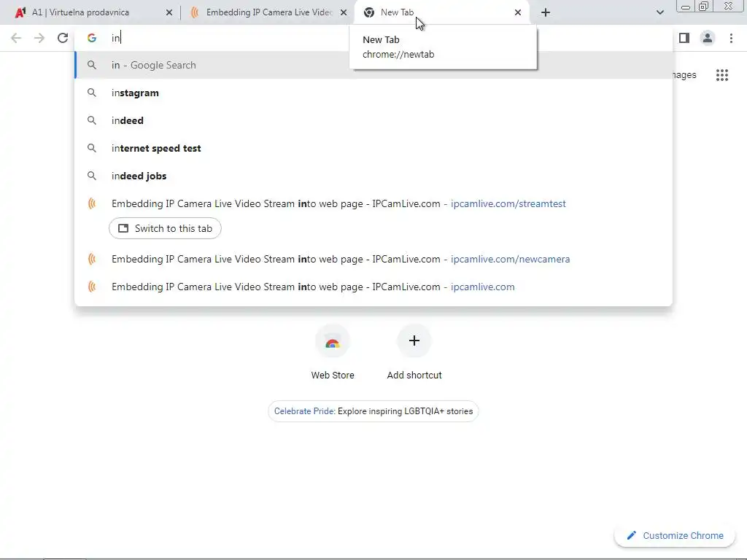Open the bare ipcamlive.com suggestion
Viewport: 747px width, 560px height.
(373, 287)
